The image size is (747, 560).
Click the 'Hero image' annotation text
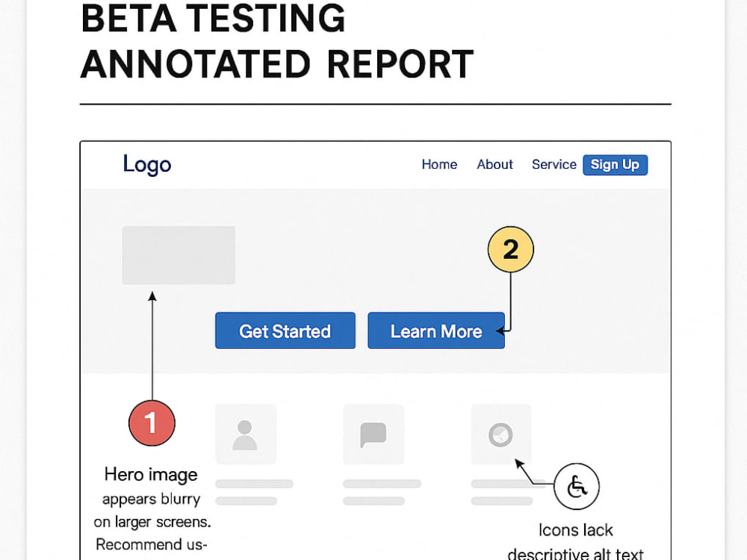151,474
